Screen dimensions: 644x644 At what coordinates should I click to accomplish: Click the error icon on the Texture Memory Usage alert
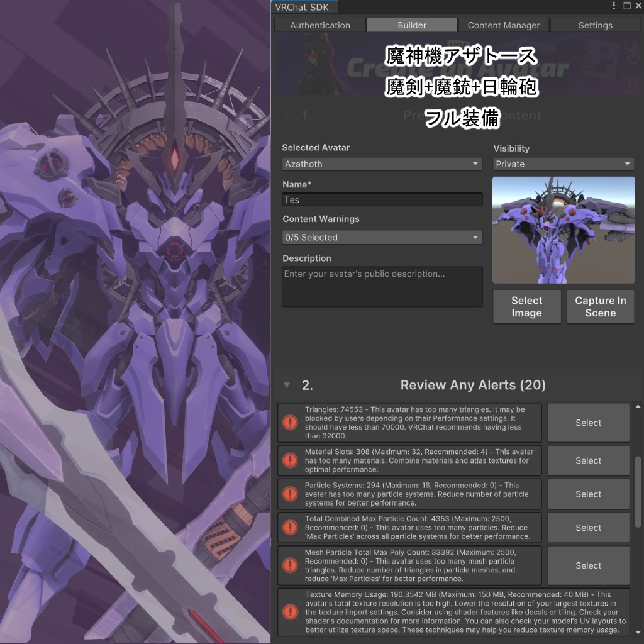pos(290,611)
